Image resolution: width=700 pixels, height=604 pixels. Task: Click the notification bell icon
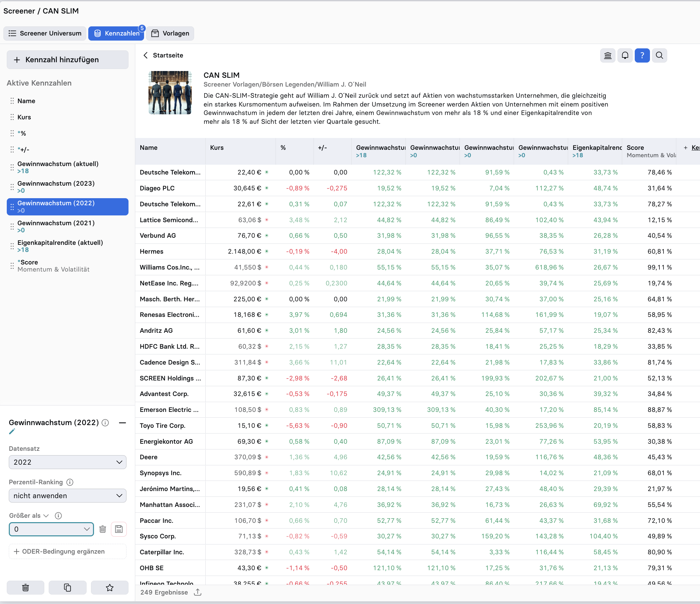(x=625, y=55)
